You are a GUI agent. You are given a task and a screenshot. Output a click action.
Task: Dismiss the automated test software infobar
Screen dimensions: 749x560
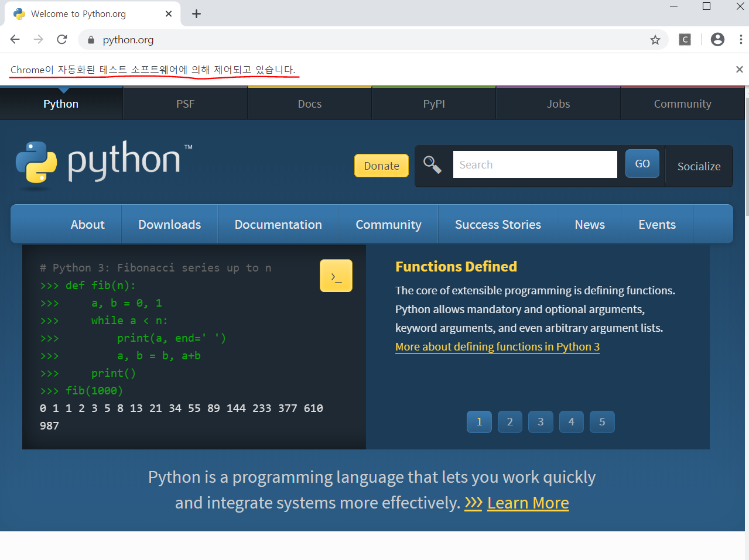739,69
